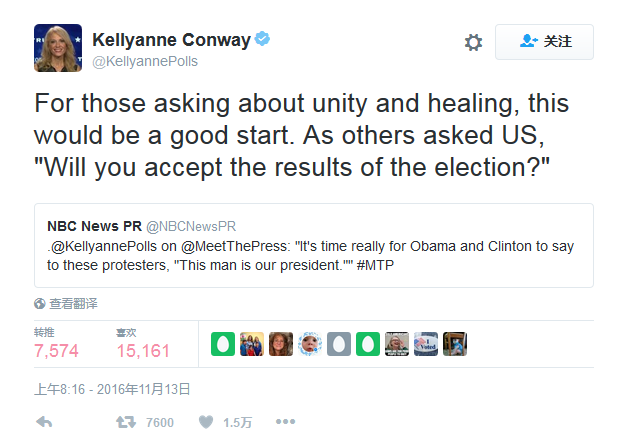Click the globe icon beside 查看翻译
The image size is (620, 444).
[40, 303]
